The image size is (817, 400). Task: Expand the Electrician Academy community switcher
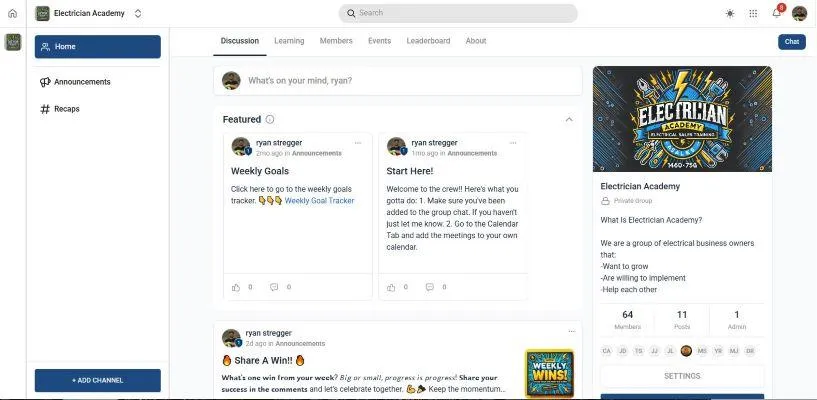[138, 14]
